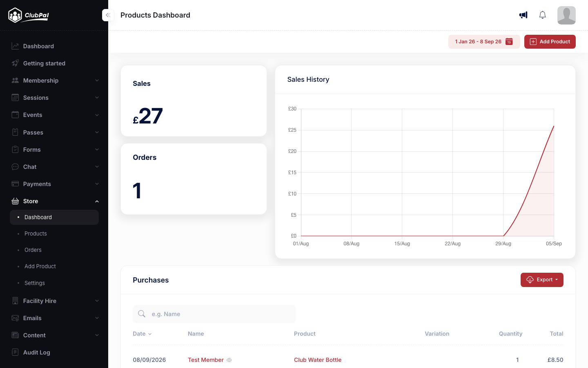
Task: Open the Club Water Bottle product link
Action: [318, 360]
